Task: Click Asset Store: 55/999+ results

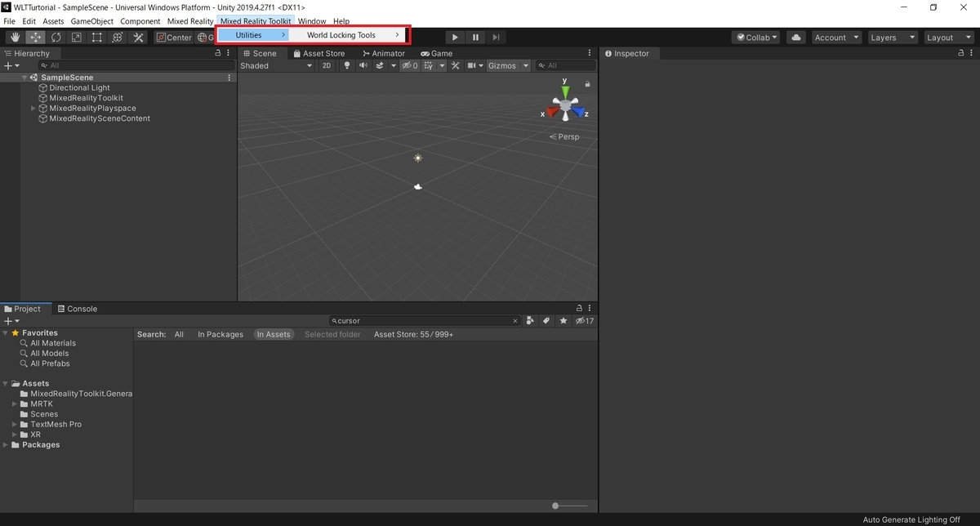Action: point(413,334)
